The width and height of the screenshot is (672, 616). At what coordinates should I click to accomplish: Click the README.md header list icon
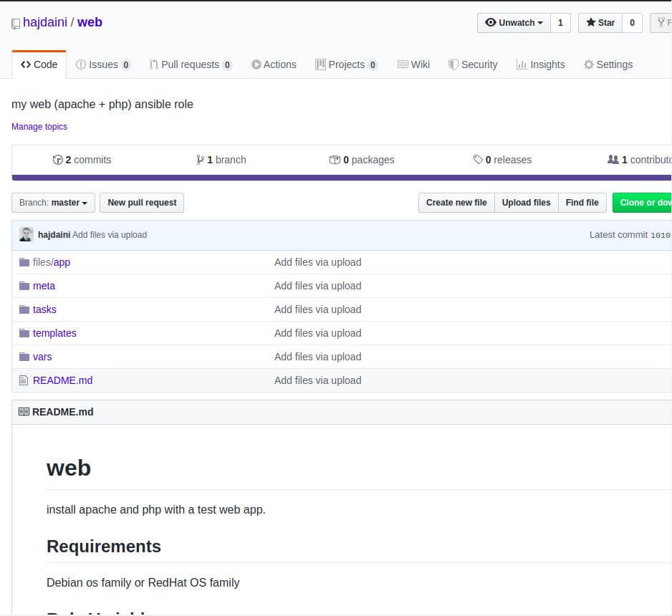pyautogui.click(x=24, y=412)
